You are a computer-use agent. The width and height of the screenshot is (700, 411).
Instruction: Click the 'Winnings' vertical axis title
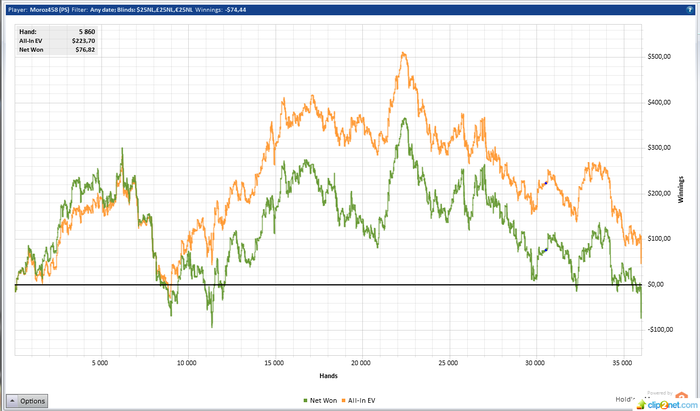[x=681, y=189]
